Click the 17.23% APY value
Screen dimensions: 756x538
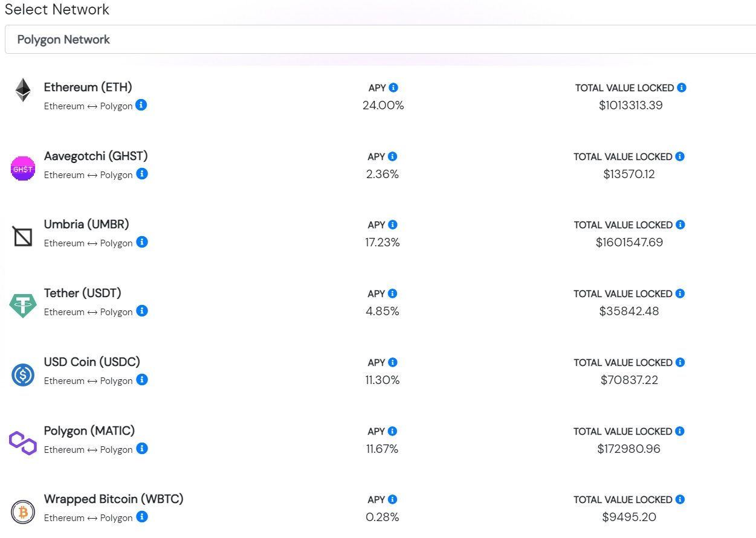383,243
